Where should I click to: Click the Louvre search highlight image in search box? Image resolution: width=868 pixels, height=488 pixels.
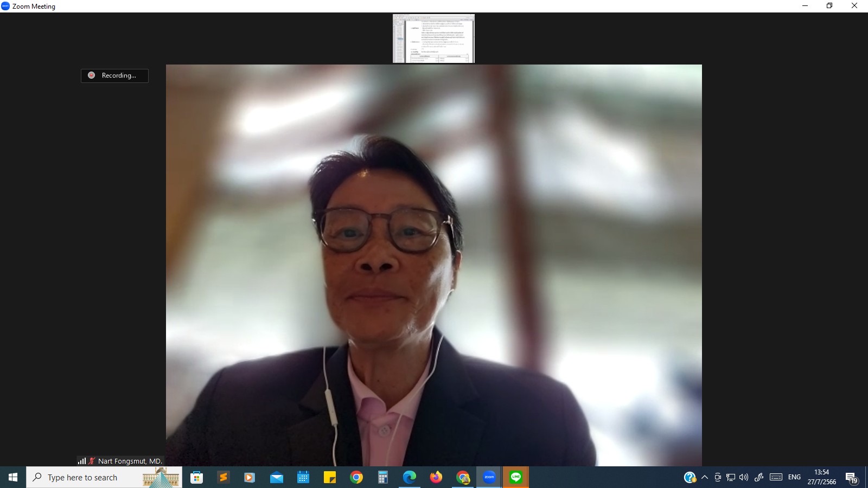(x=161, y=478)
